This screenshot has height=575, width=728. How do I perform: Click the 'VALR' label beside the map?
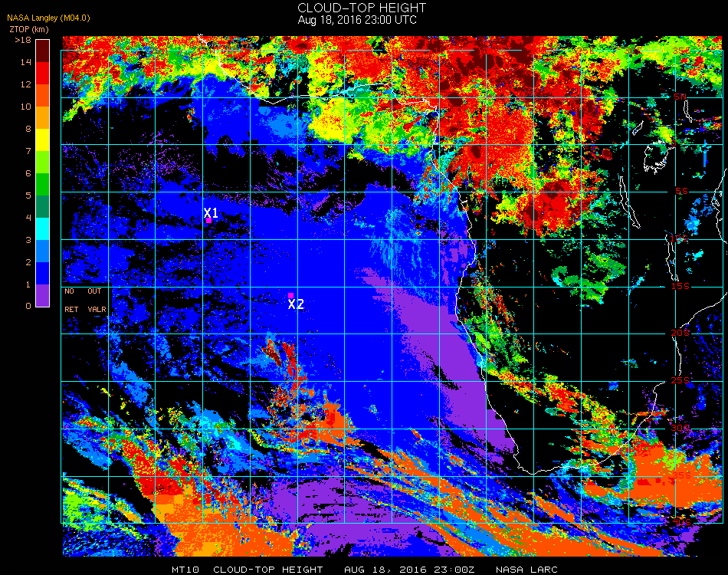click(97, 309)
